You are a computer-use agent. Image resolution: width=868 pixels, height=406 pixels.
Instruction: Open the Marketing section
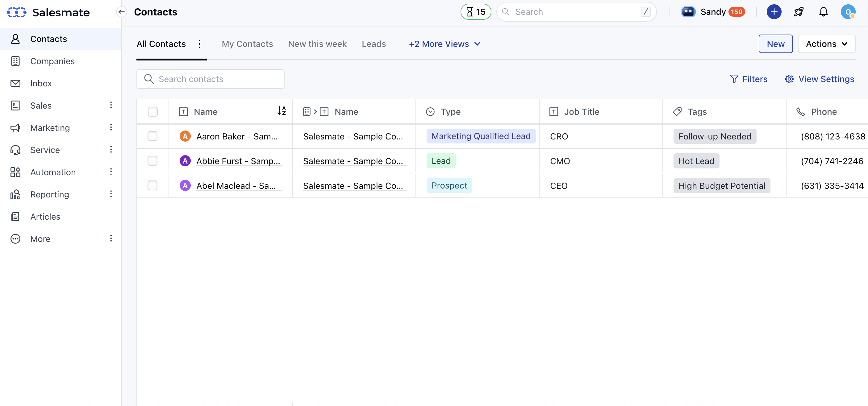[50, 128]
